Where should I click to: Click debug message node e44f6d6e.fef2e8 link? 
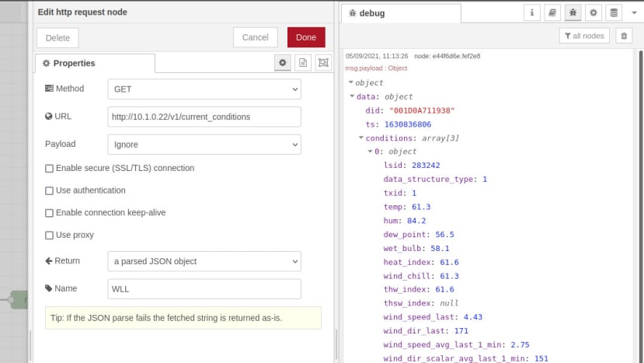tap(447, 56)
